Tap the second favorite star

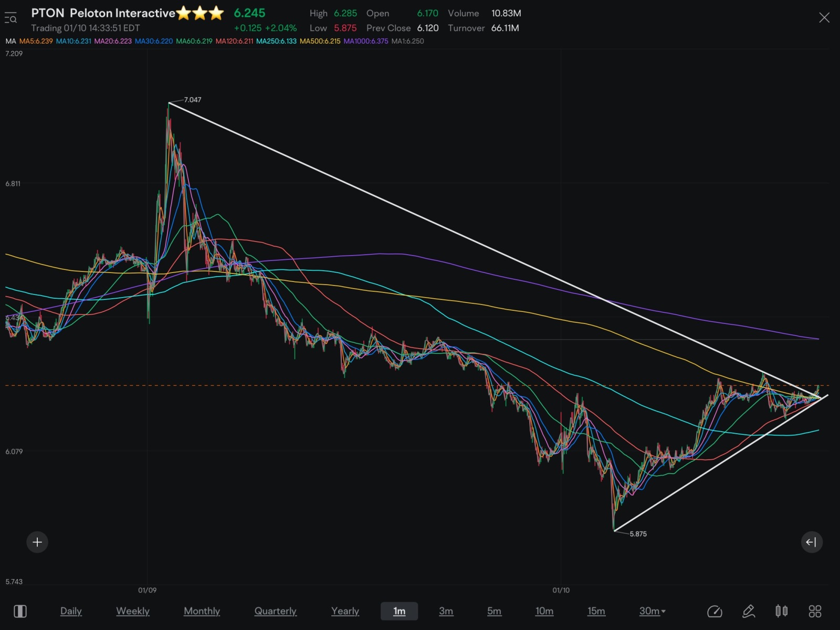(200, 13)
